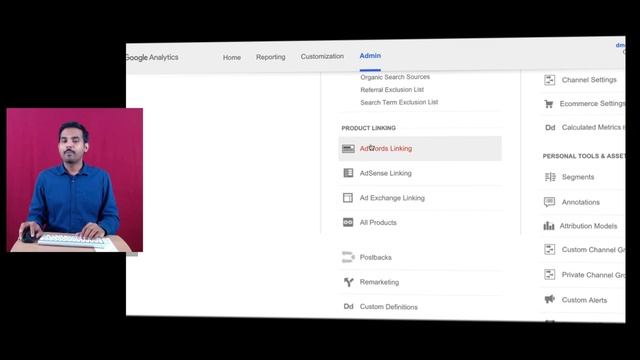Click the Remarketing fork icon

348,282
